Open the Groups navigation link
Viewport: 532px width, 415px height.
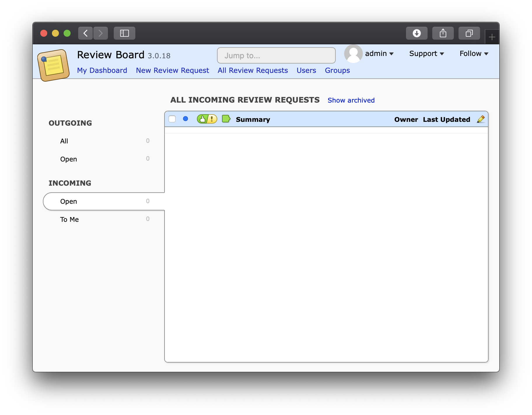click(x=337, y=71)
